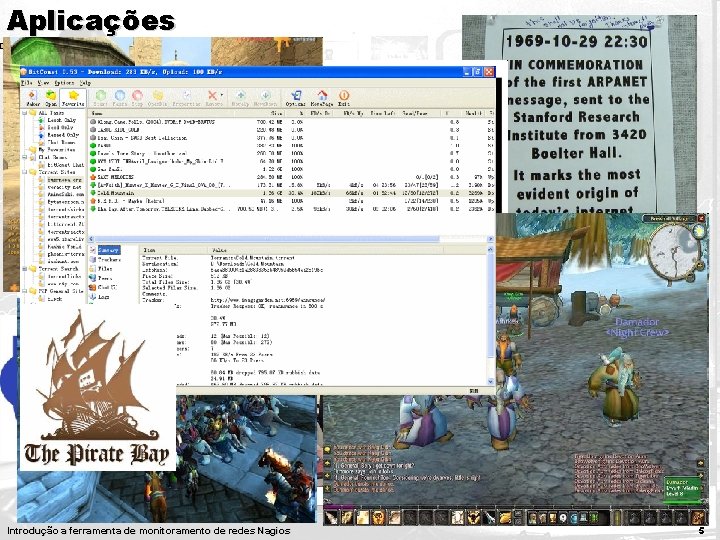Select the Cold Mountain torrent row
The height and width of the screenshot is (540, 720).
point(292,193)
